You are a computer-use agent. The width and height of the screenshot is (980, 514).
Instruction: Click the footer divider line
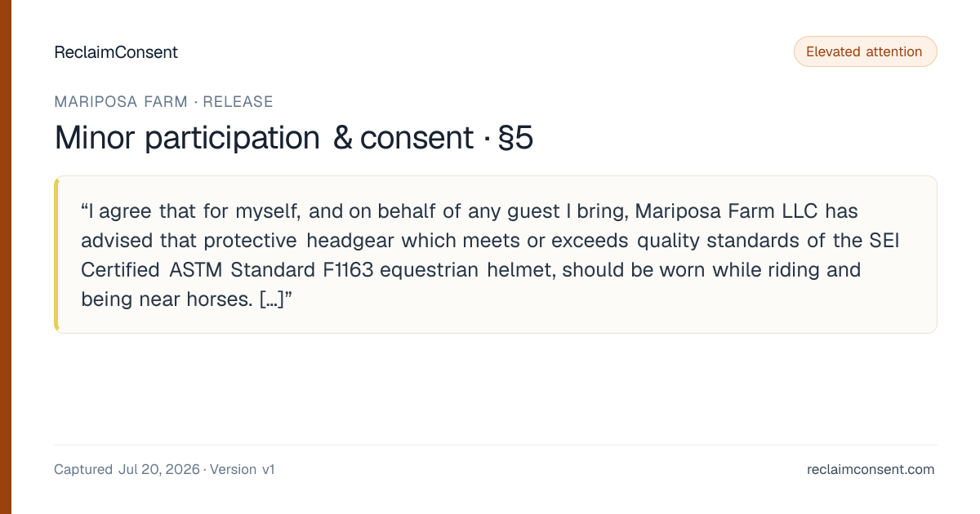496,445
